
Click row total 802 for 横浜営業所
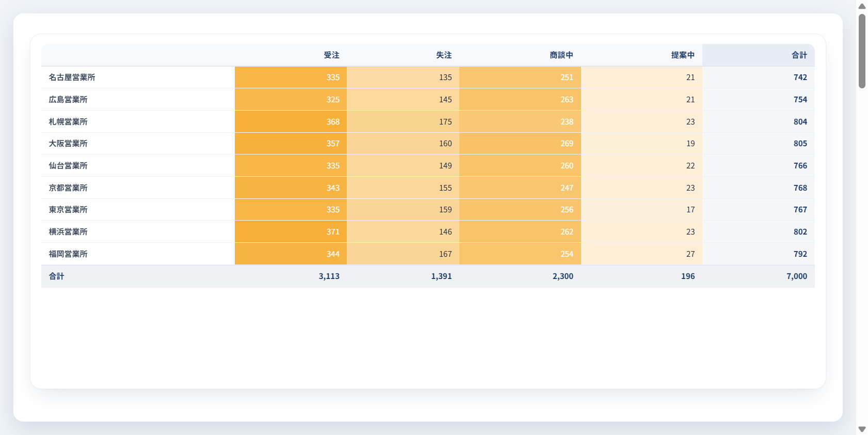click(759, 232)
